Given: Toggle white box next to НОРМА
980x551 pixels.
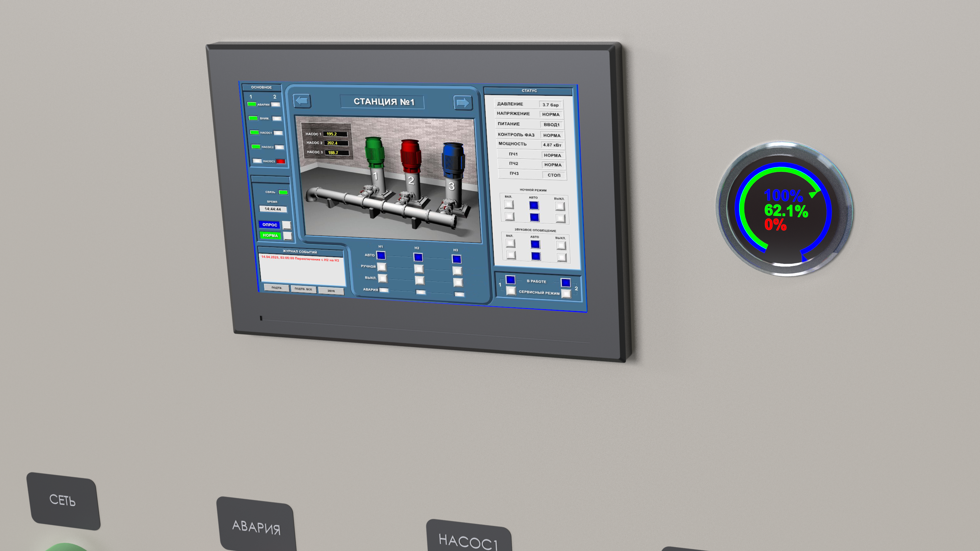Looking at the screenshot, I should (287, 236).
